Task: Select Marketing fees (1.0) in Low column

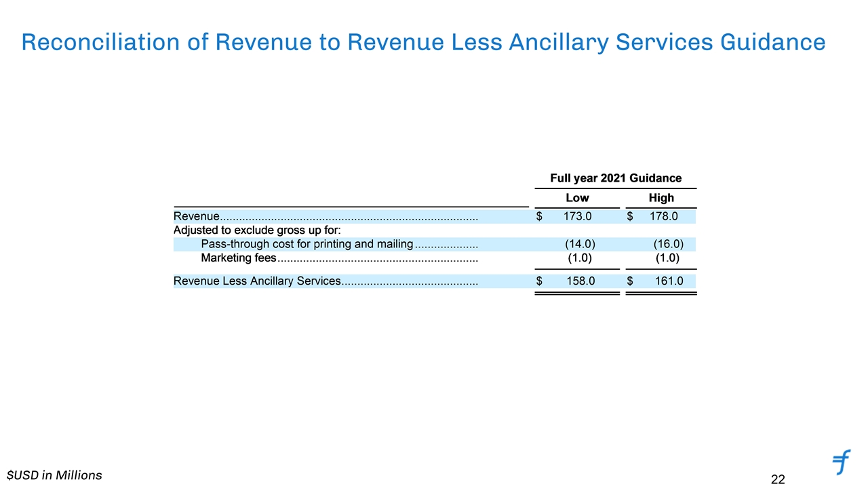Action: click(x=580, y=258)
